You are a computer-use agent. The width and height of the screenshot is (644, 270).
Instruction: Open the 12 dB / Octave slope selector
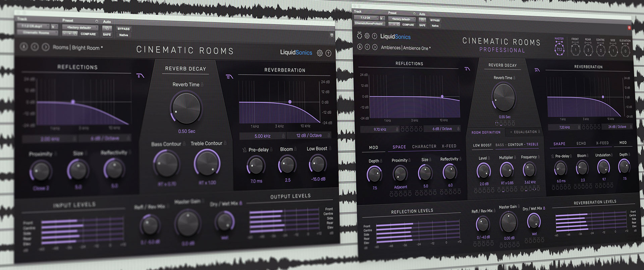309,136
